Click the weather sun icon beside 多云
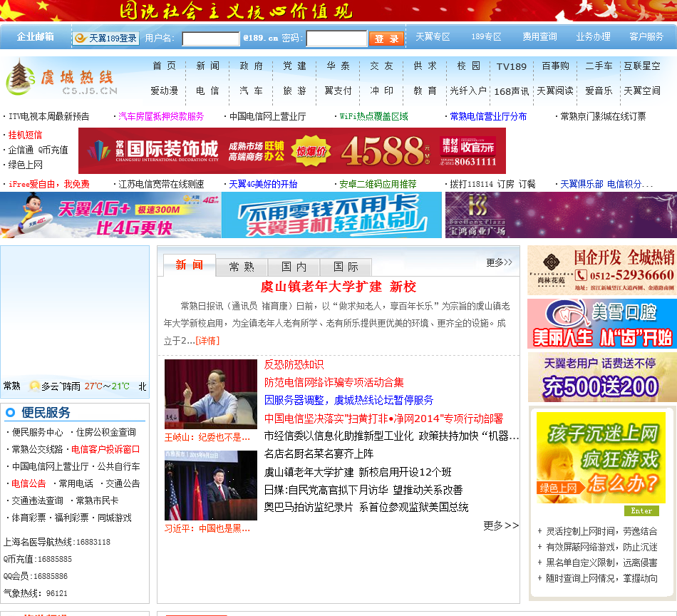The image size is (677, 616). point(34,386)
